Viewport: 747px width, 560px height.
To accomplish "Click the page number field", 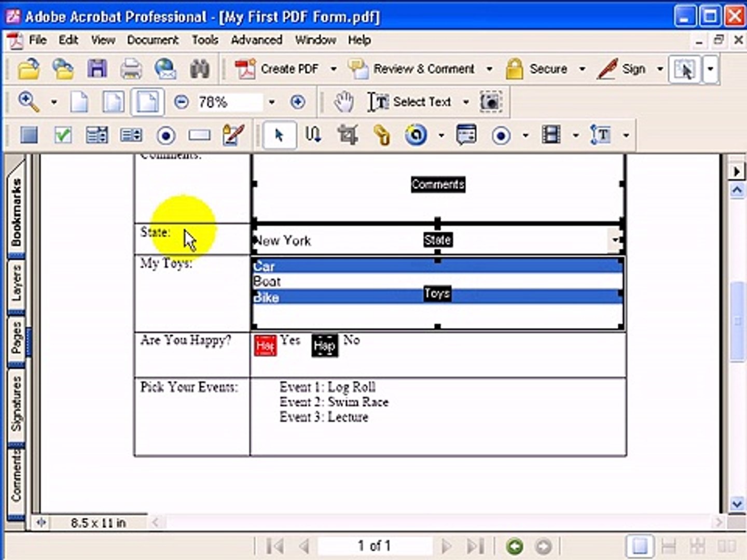I will [375, 546].
